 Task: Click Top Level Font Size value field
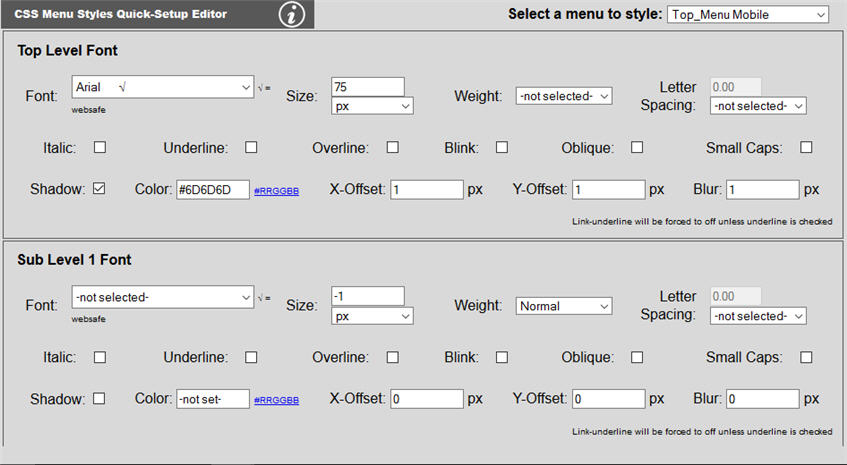(367, 87)
